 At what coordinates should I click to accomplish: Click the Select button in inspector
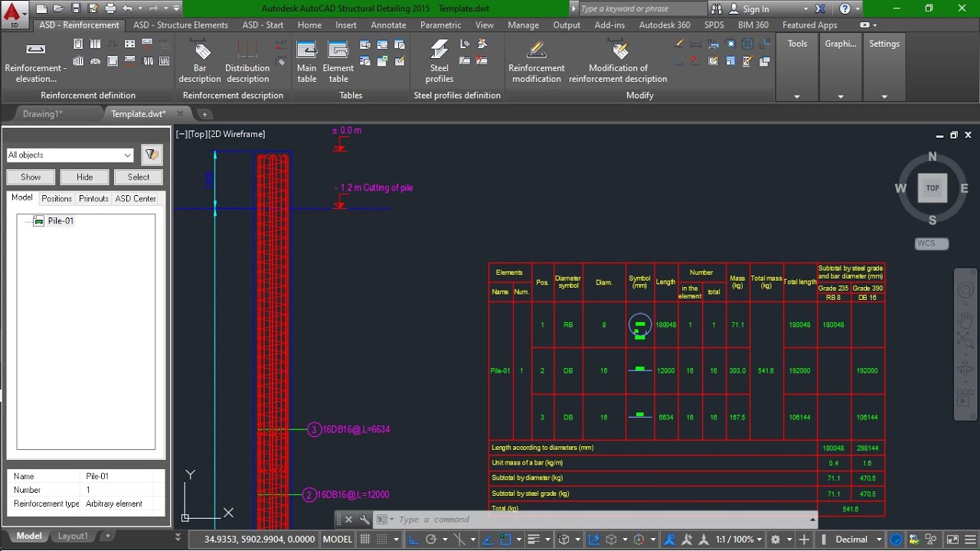(139, 177)
